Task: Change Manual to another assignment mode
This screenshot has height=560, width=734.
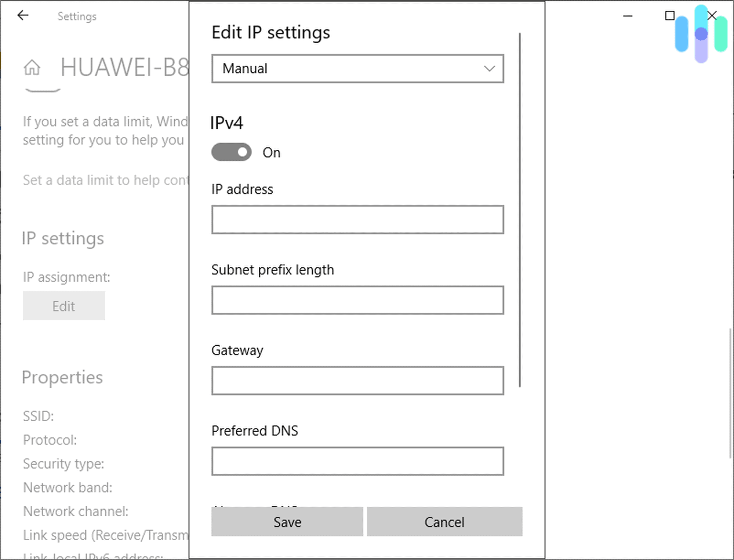Action: coord(357,69)
